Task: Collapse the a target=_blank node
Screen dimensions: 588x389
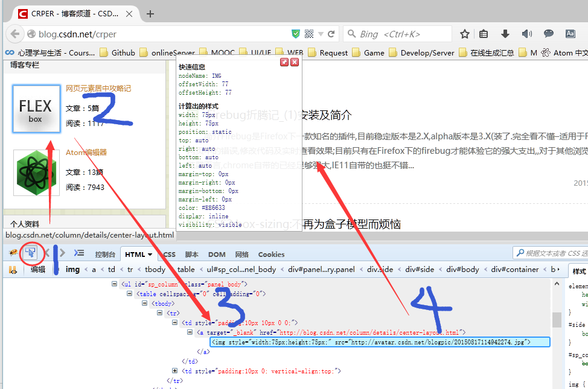Action: click(x=190, y=332)
